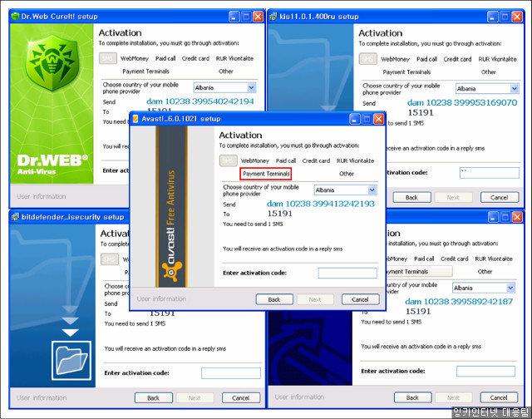
Task: Minimize the Avast setup window
Action: [355, 119]
